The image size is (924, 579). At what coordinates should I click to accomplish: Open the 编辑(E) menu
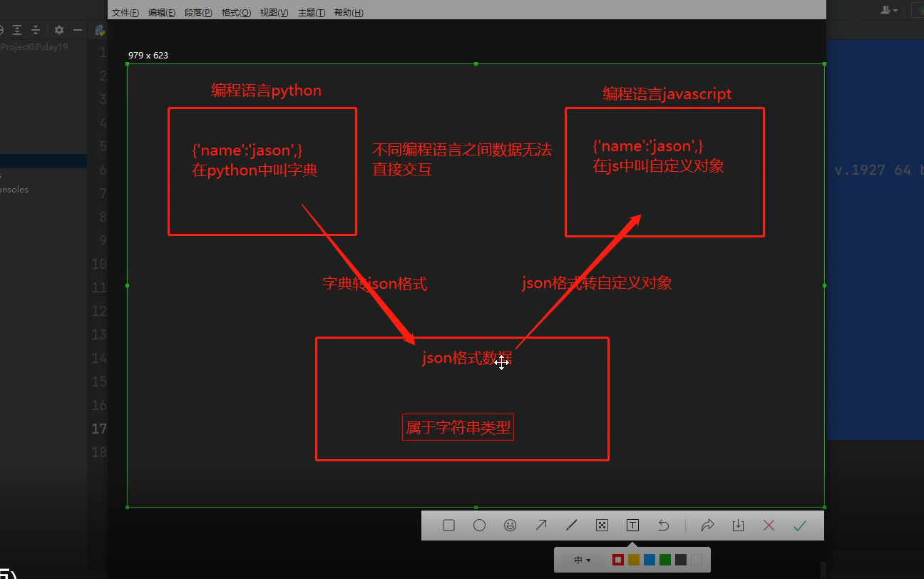[x=162, y=13]
